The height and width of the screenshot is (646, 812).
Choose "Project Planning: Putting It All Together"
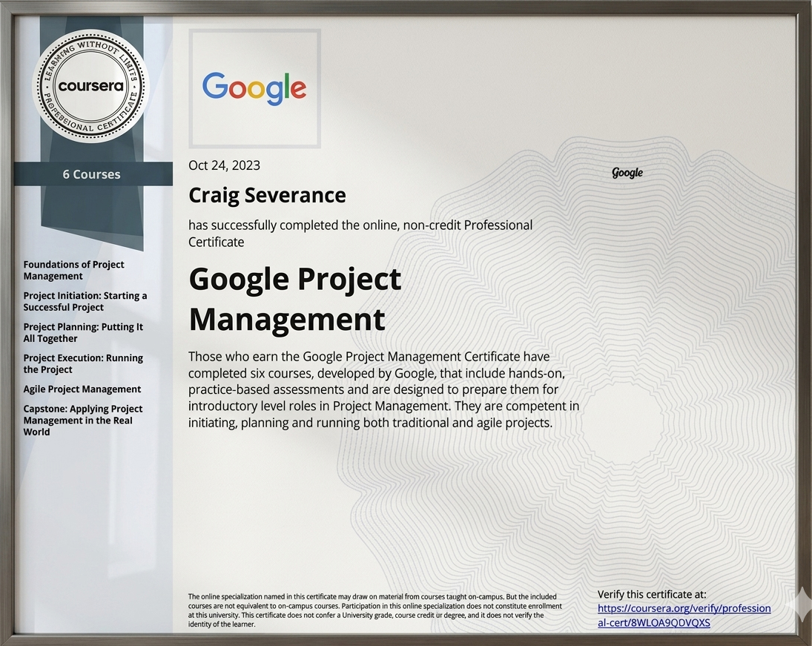click(x=83, y=332)
